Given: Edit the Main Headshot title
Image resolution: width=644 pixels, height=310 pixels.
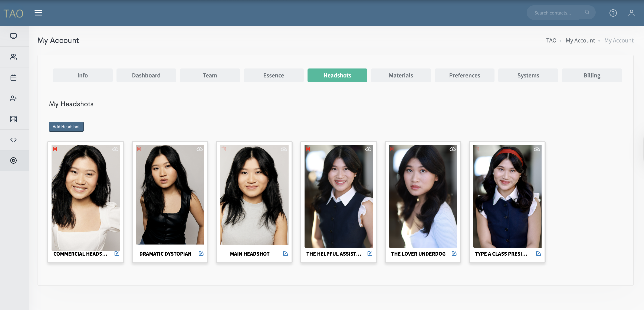Looking at the screenshot, I should pos(285,253).
